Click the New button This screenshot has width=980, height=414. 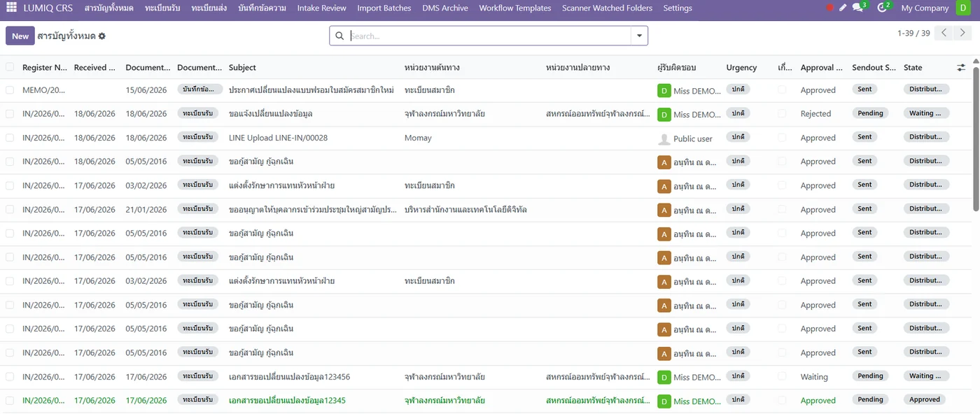pyautogui.click(x=20, y=36)
